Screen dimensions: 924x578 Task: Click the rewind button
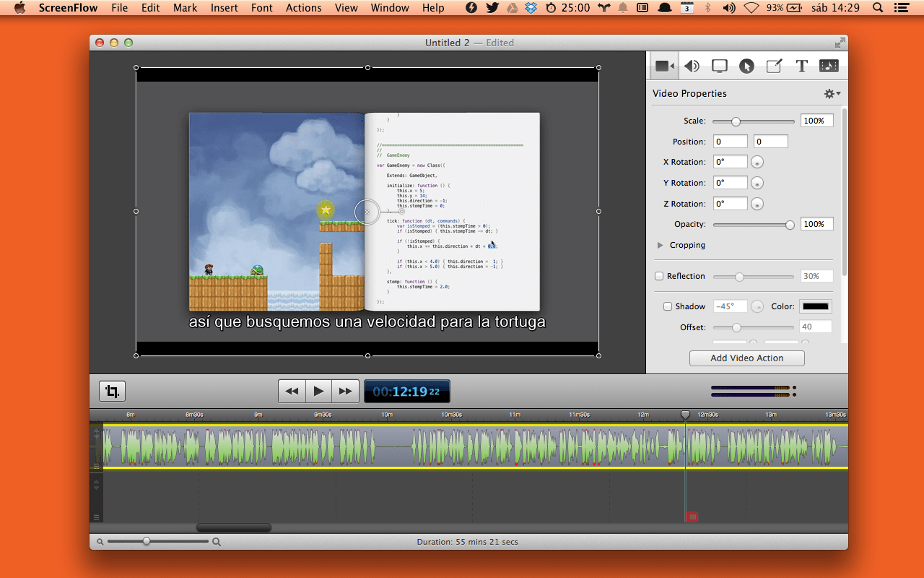[x=292, y=391]
